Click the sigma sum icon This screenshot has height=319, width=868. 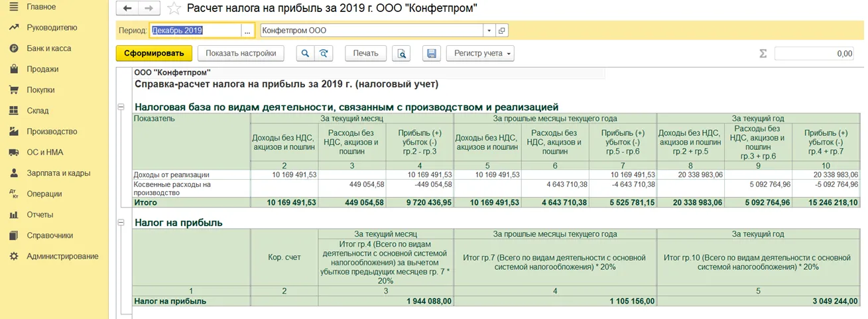(x=763, y=54)
